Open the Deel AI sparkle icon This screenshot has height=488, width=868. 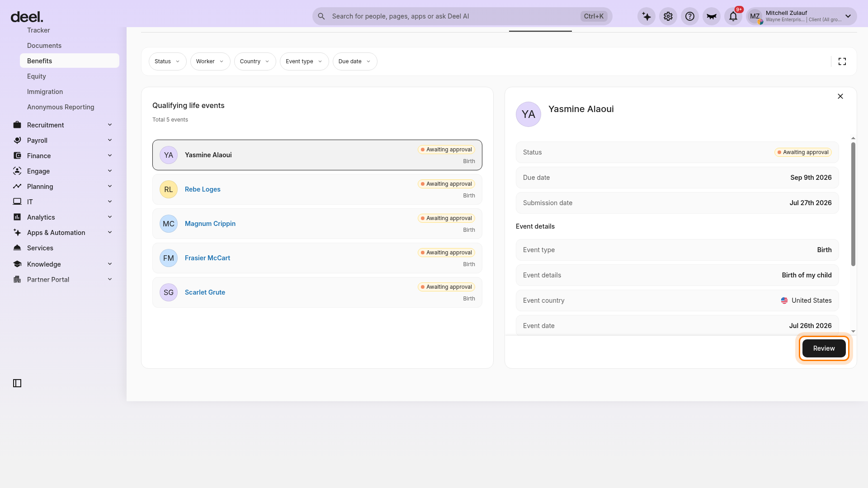click(x=646, y=16)
